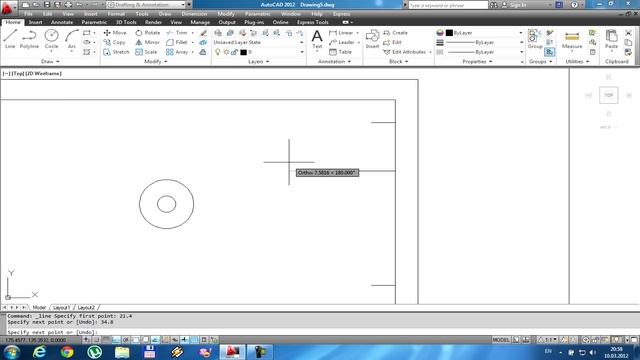The image size is (640, 360).
Task: Open Windows Start menu
Action: (x=11, y=352)
